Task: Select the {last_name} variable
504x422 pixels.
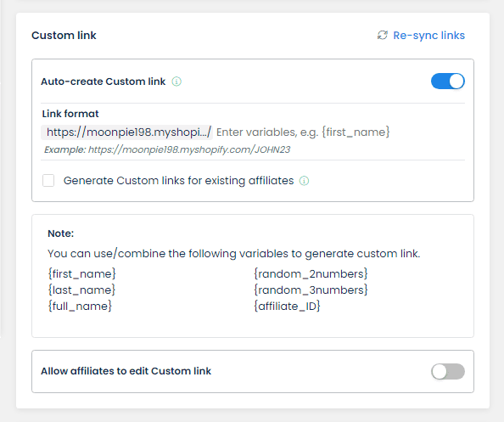Action: click(x=81, y=290)
